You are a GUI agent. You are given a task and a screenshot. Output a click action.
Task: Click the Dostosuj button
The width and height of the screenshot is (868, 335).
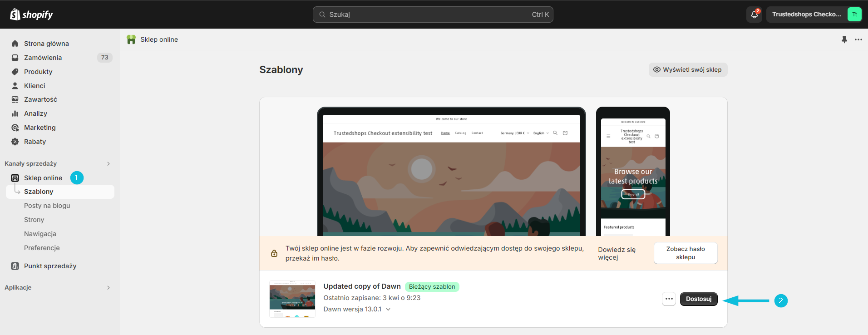(698, 299)
